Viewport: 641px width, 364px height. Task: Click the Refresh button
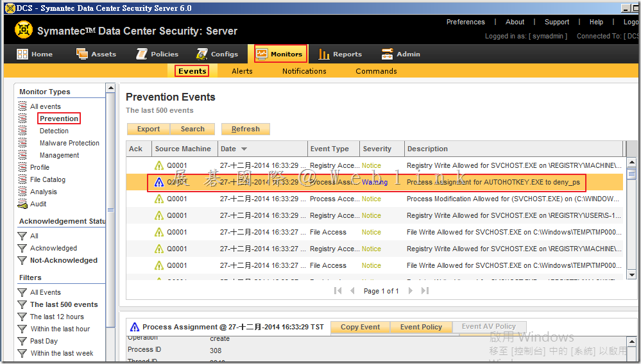245,129
